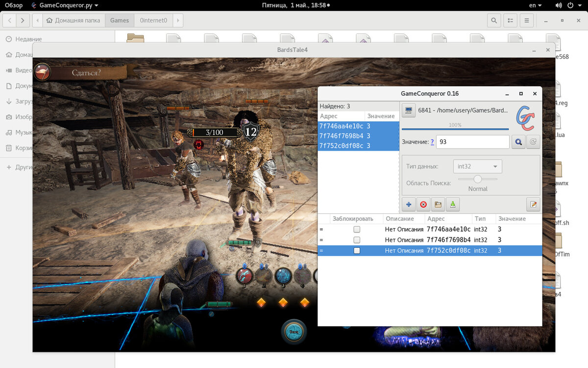Click the ? help link beside Значение
Viewport: 588px width, 368px height.
coord(432,142)
